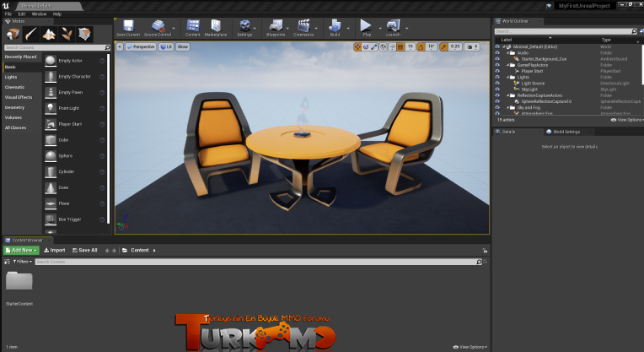The height and width of the screenshot is (352, 644).
Task: Click the Build toolbar icon
Action: click(x=335, y=26)
